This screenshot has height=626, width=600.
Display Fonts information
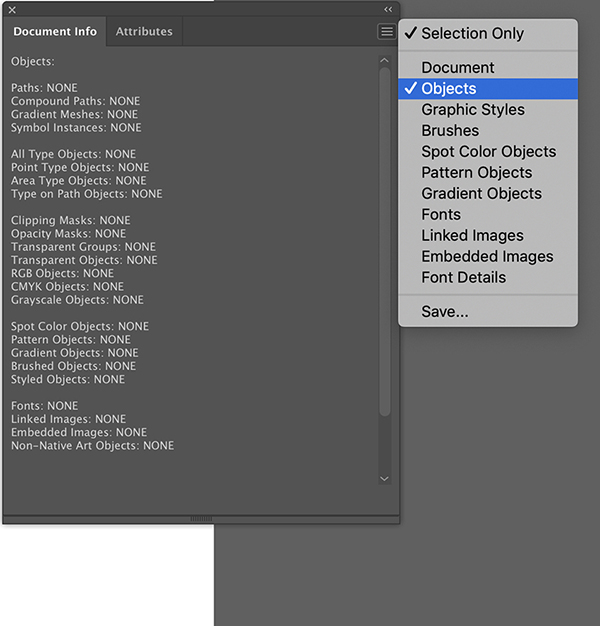tap(441, 215)
